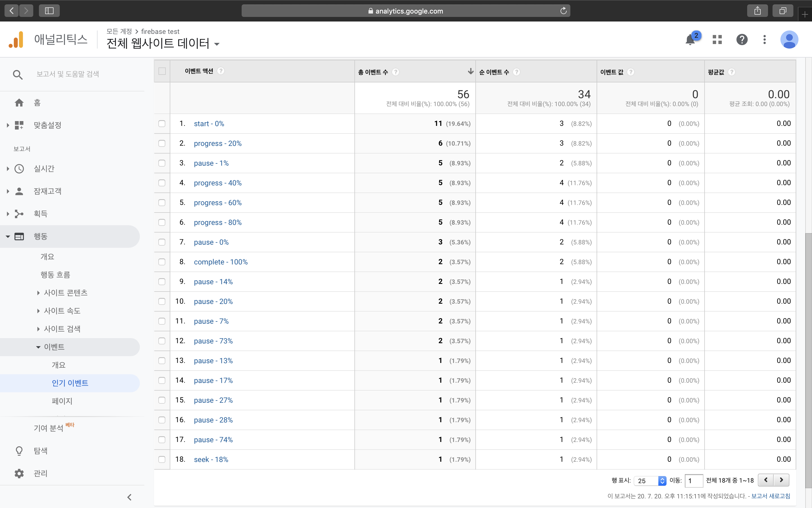Open 개요 under 이벤트

coord(58,365)
